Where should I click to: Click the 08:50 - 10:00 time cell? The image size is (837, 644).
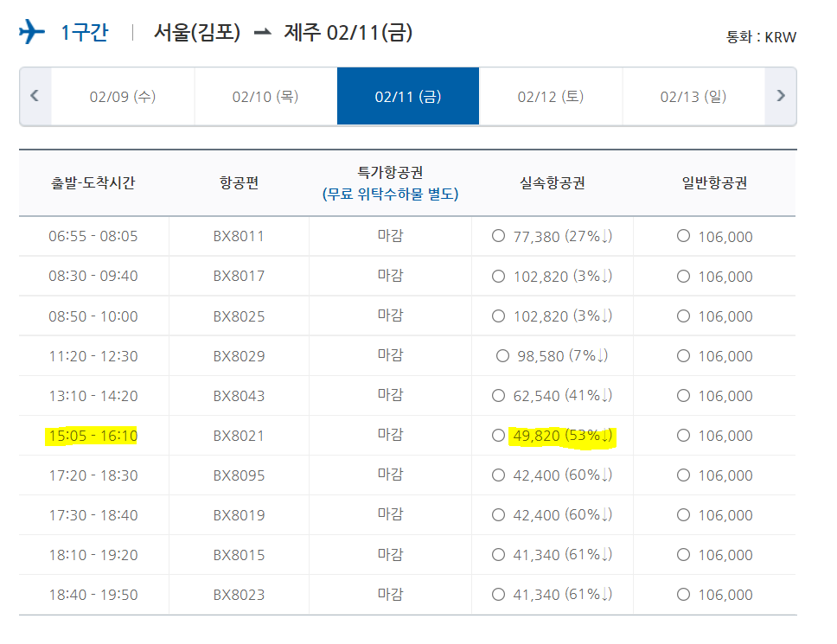tap(93, 316)
